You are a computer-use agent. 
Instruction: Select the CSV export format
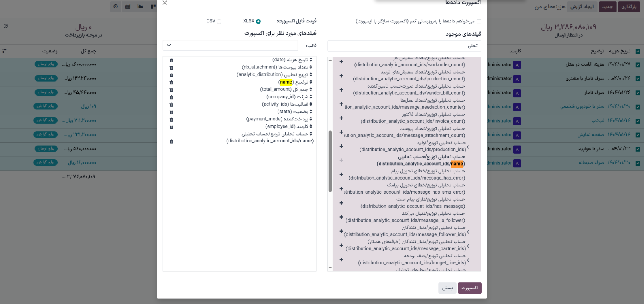tap(219, 22)
